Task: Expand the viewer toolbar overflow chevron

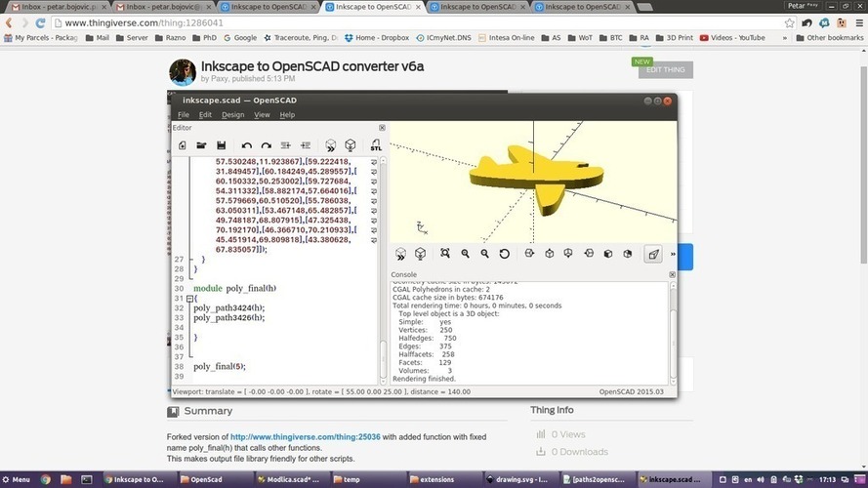Action: tap(673, 254)
